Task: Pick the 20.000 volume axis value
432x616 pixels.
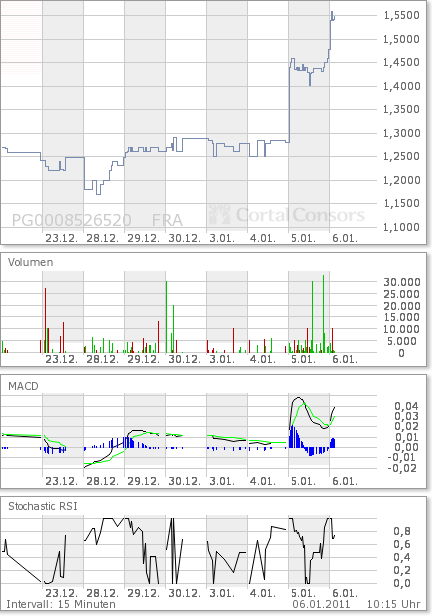Action: click(402, 306)
